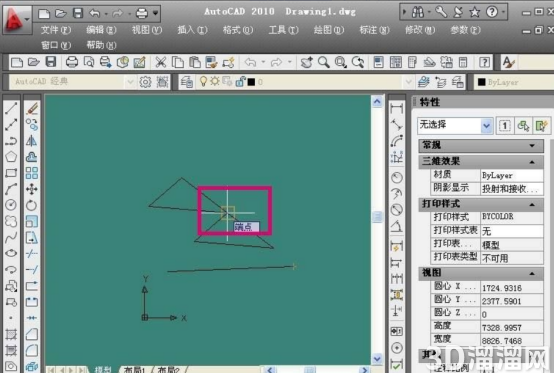
Task: Select the Mirror modify tool
Action: click(x=32, y=141)
